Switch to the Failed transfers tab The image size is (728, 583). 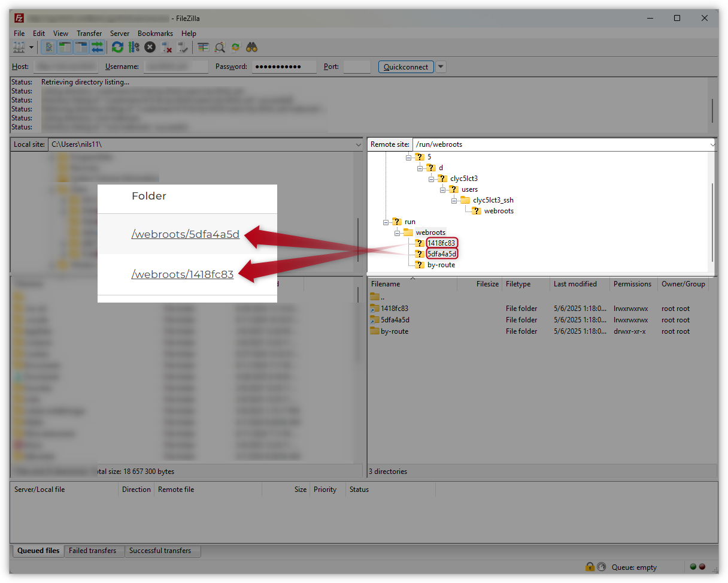coord(92,551)
